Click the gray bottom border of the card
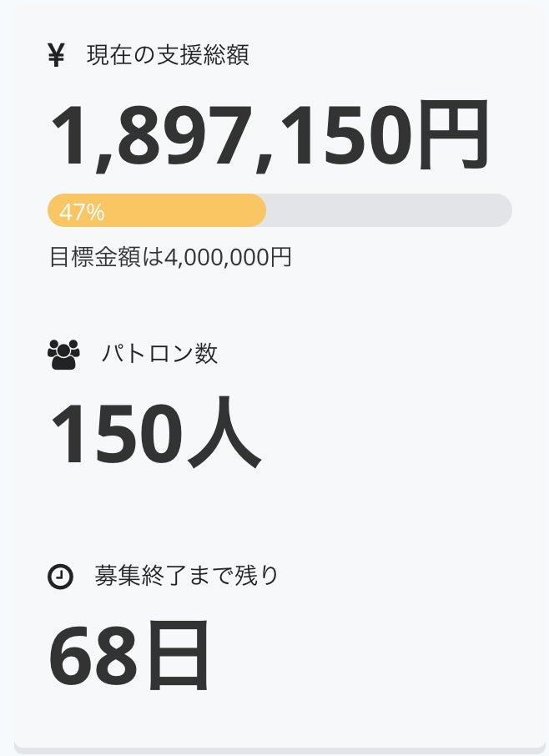 click(280, 750)
